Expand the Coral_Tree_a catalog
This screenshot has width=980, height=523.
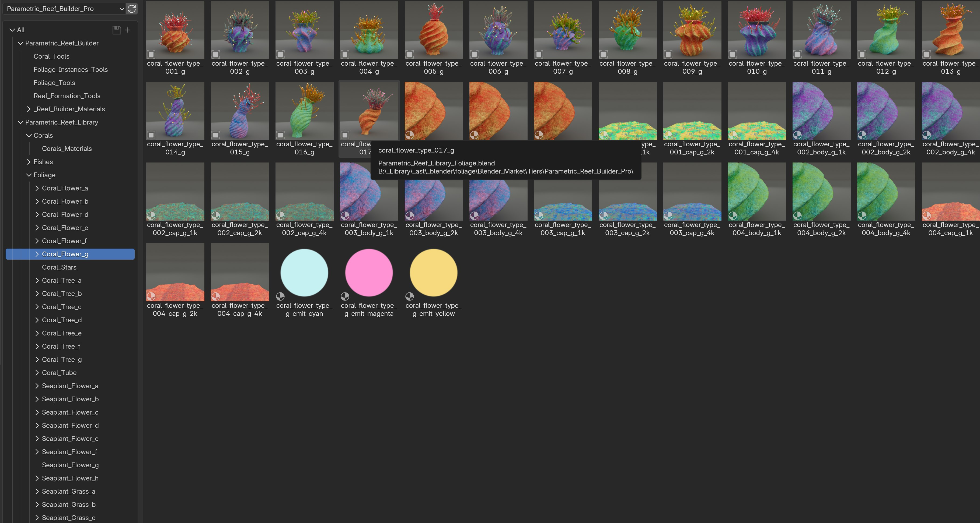click(x=37, y=281)
